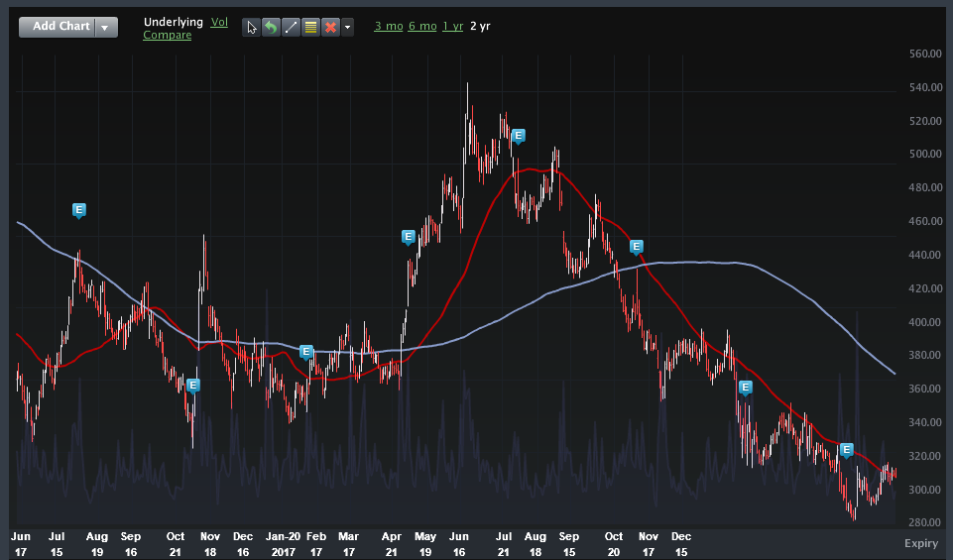Click the earnings marker near the 520 peak
The width and height of the screenshot is (953, 560).
point(519,136)
